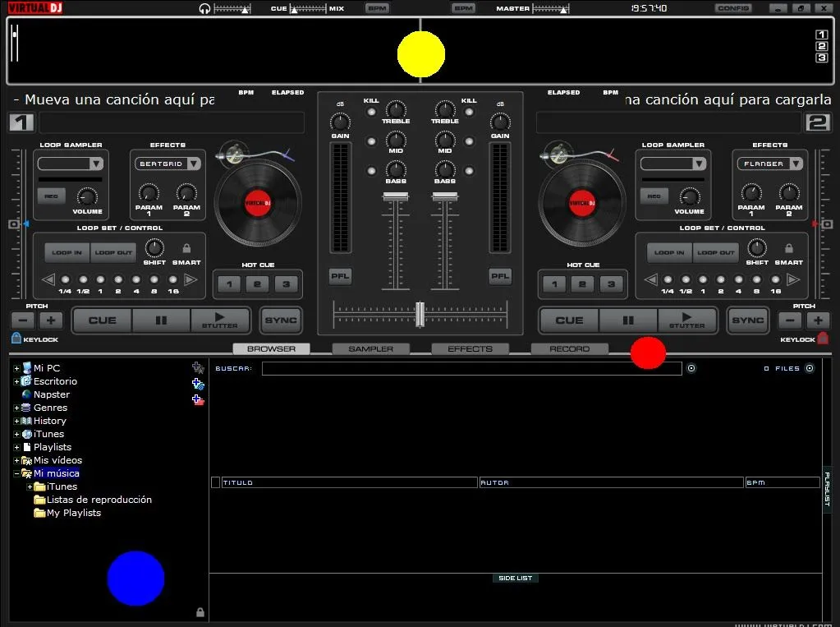Viewport: 840px width, 627px height.
Task: Click the crossfader in the center mixer
Action: click(420, 314)
